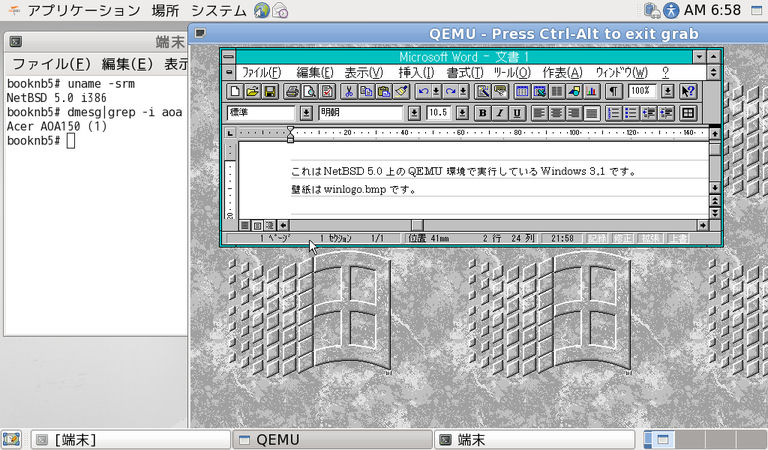Align text to the left
This screenshot has height=450, width=768.
539,113
